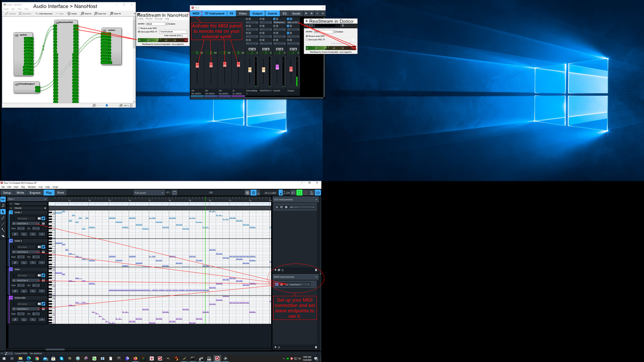Click the record button in Dorico toolbar

click(305, 193)
